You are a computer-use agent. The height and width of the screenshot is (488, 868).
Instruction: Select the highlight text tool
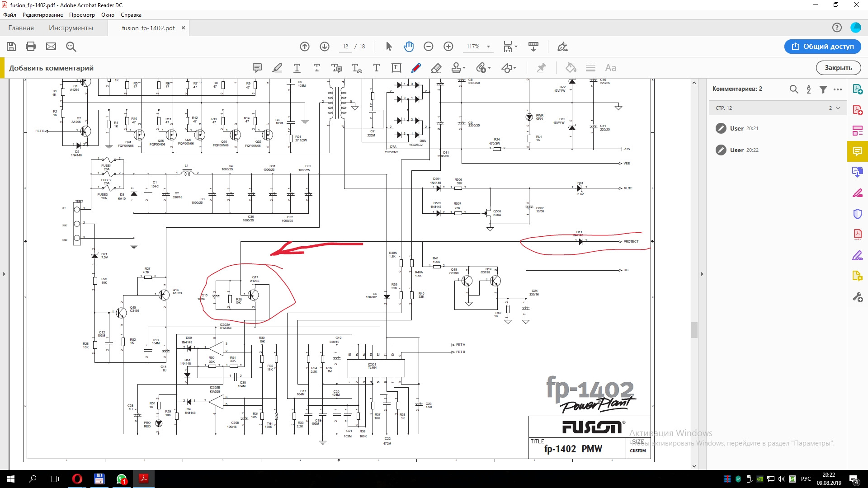[277, 68]
